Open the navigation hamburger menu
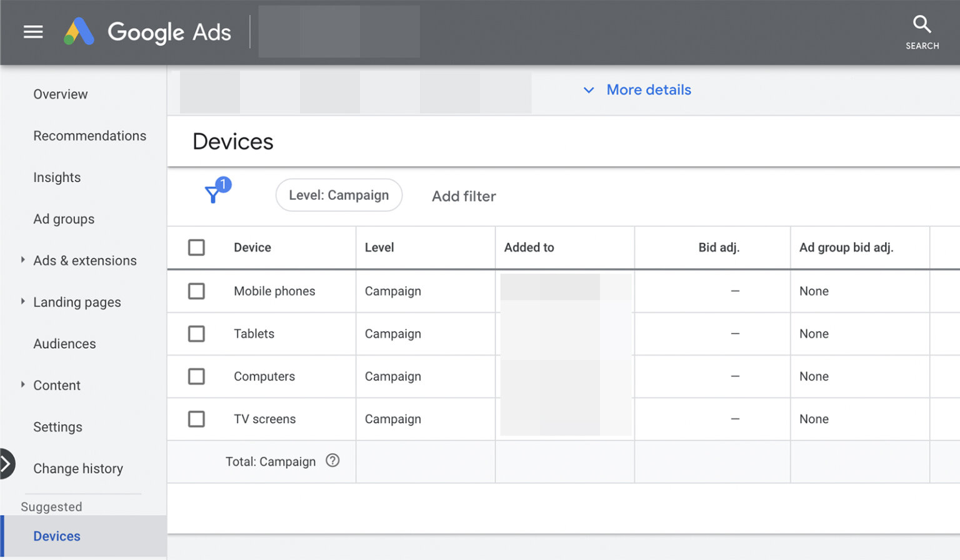The width and height of the screenshot is (960, 560). point(32,32)
